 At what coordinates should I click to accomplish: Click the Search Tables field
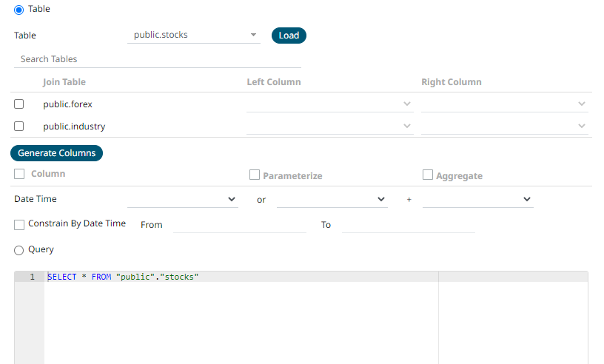point(157,59)
